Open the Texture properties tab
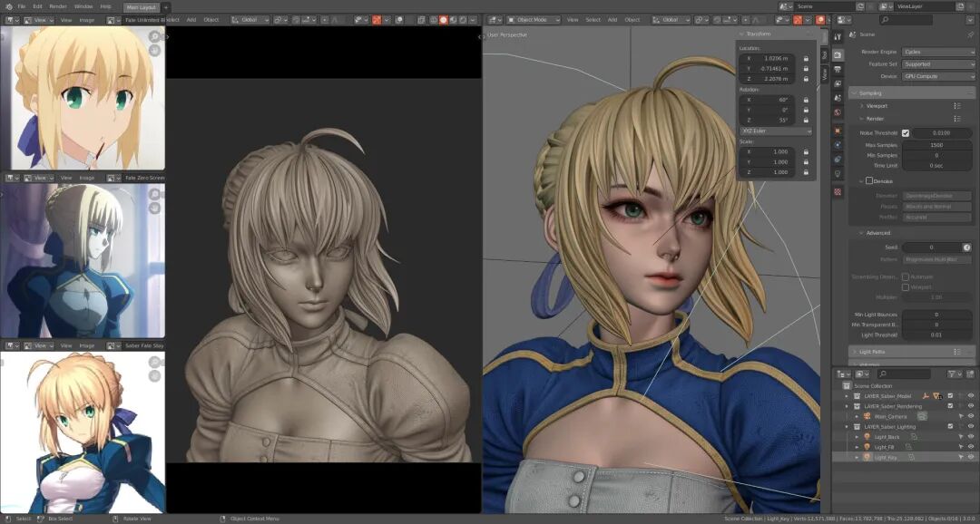Image resolution: width=980 pixels, height=524 pixels. pos(838,191)
